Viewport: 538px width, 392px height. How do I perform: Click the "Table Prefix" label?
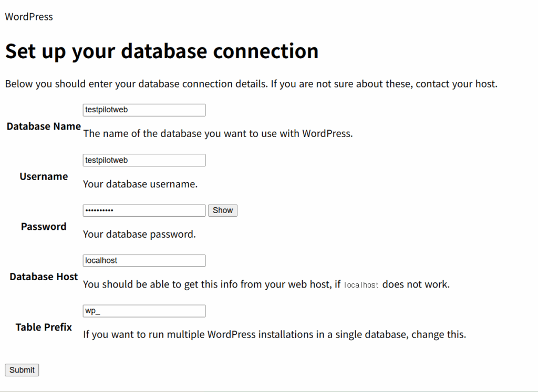(44, 327)
